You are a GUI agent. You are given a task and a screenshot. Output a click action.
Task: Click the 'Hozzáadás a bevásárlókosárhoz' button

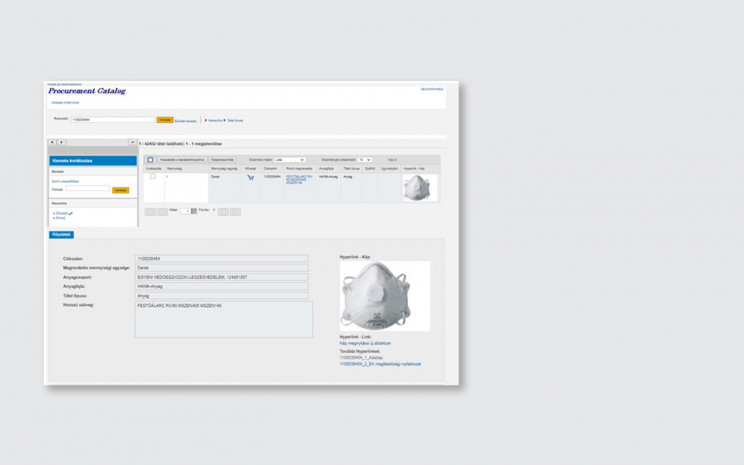182,160
